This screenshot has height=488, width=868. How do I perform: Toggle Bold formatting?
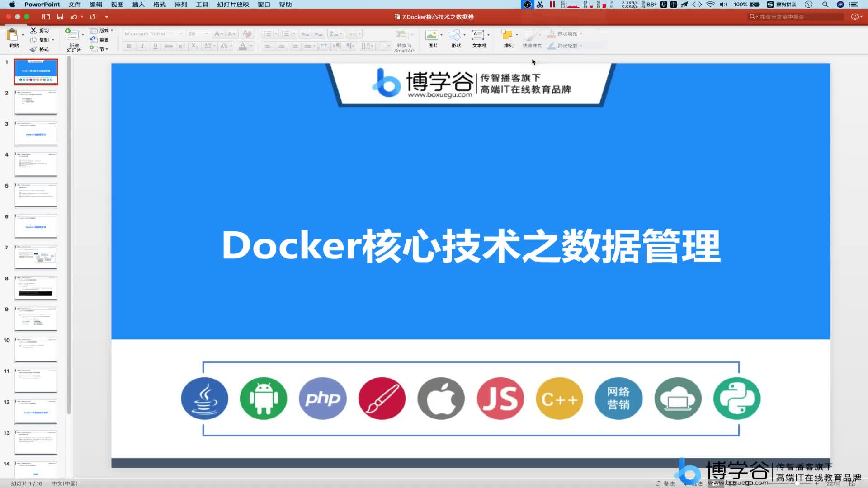pyautogui.click(x=129, y=46)
